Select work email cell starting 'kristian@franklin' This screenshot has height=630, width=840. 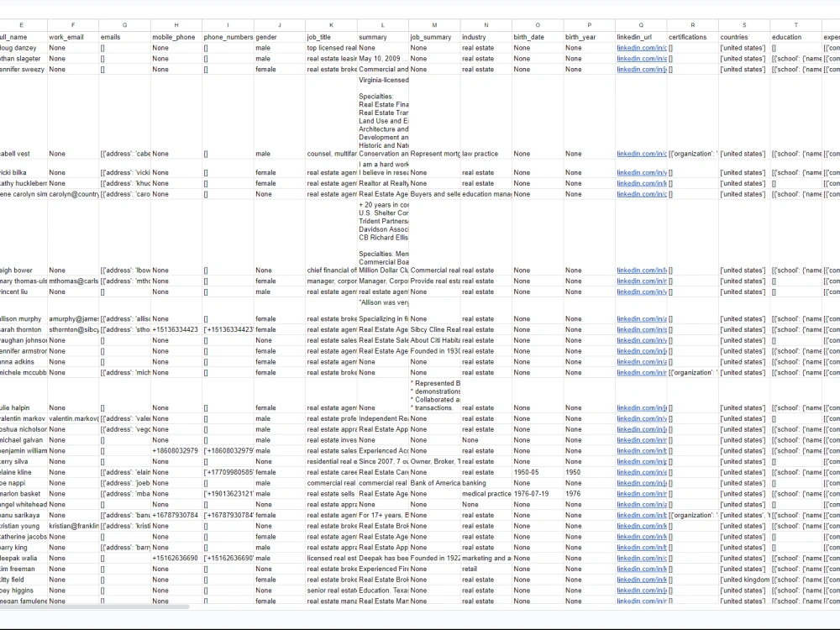73,526
